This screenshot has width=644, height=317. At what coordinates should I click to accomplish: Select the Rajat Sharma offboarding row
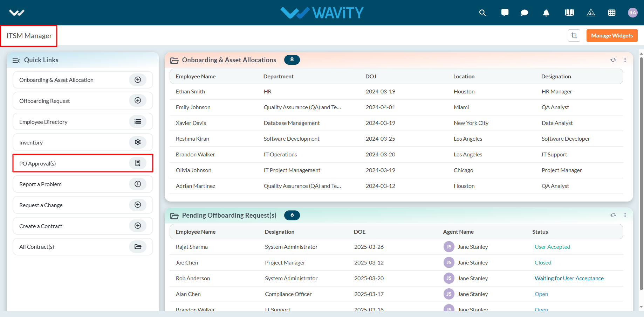(396, 247)
